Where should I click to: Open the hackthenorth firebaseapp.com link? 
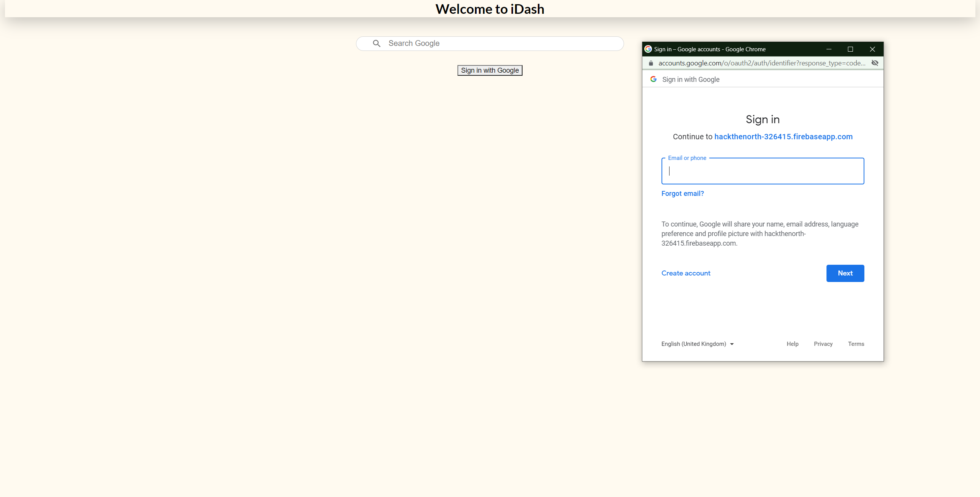[783, 137]
